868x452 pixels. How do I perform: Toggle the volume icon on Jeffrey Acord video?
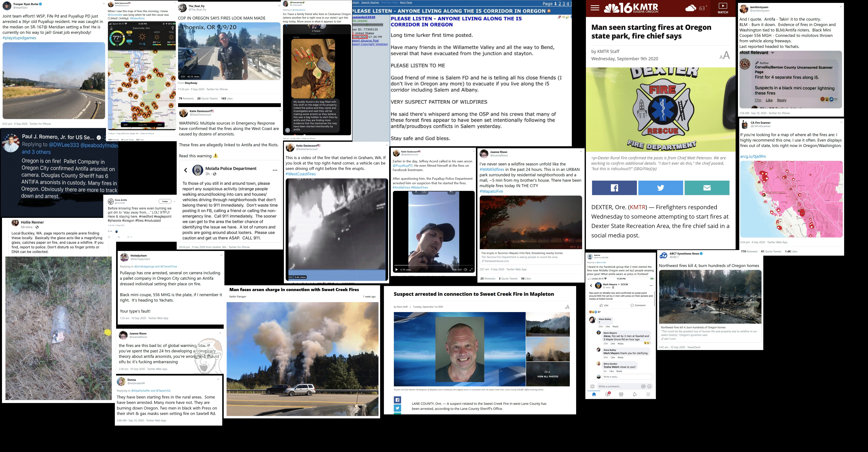[465, 269]
